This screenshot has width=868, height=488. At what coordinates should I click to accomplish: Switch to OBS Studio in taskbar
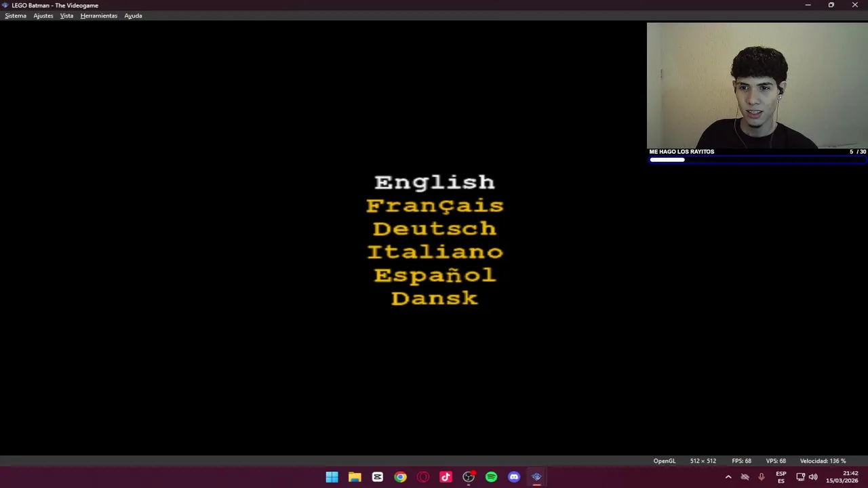tap(469, 477)
